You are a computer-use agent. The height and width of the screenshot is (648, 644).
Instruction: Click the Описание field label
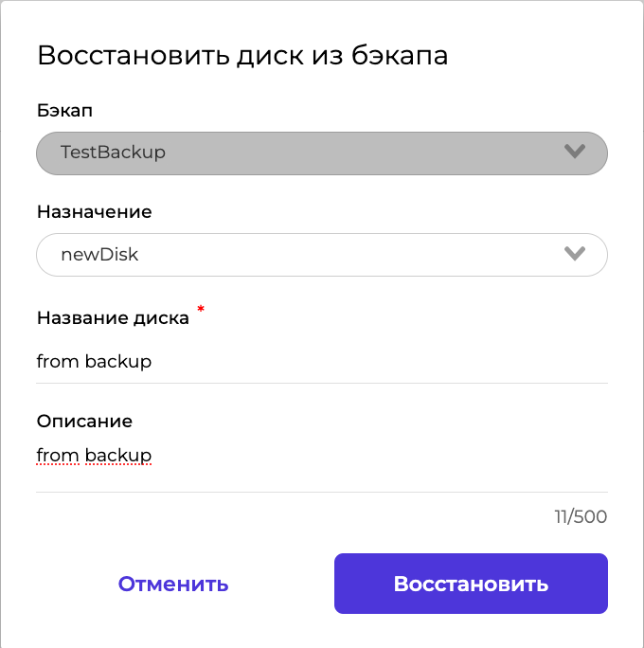click(84, 421)
